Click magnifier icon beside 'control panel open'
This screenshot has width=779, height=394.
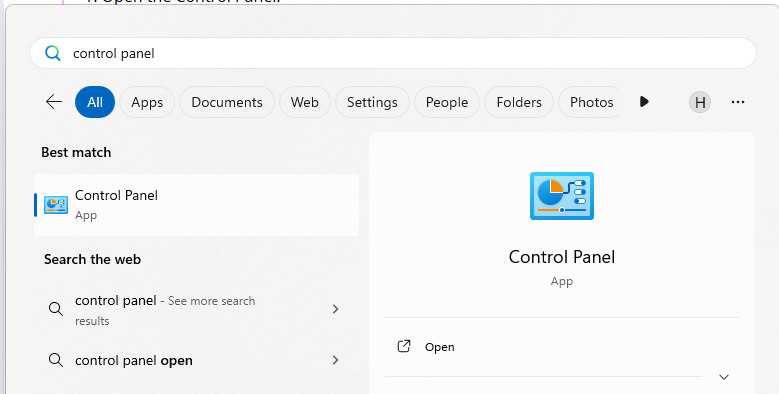point(56,360)
